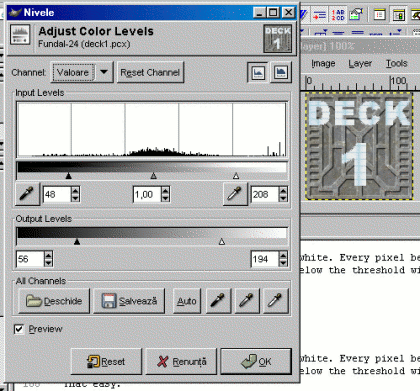The image size is (420, 391).
Task: Open the Layer menu
Action: pyautogui.click(x=360, y=63)
